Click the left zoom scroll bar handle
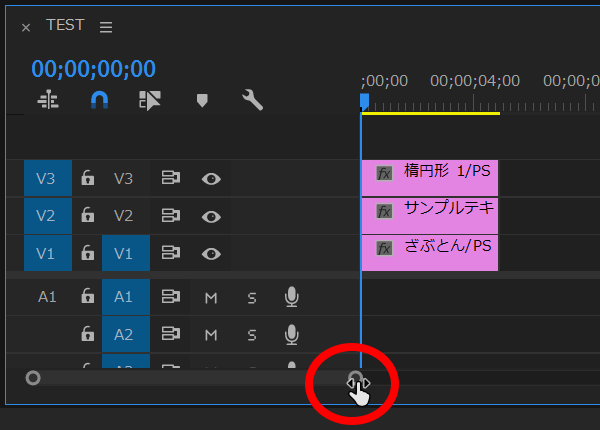 (x=33, y=378)
